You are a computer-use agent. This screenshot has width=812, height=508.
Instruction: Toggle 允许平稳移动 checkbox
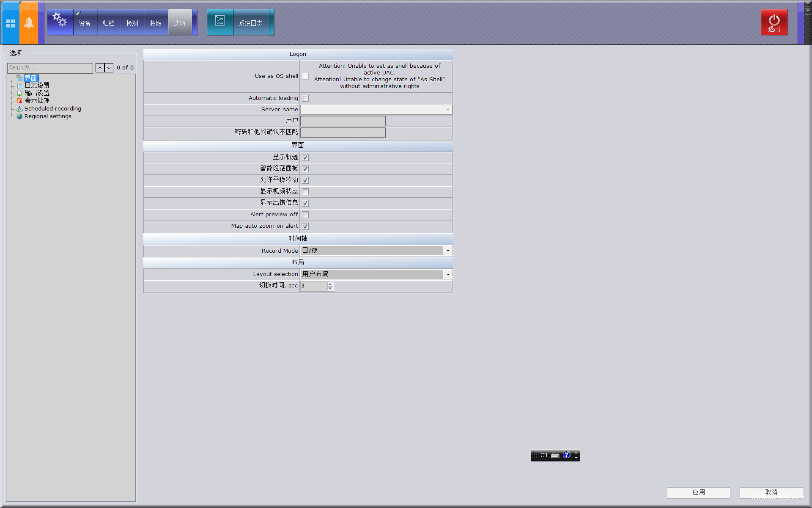[305, 180]
